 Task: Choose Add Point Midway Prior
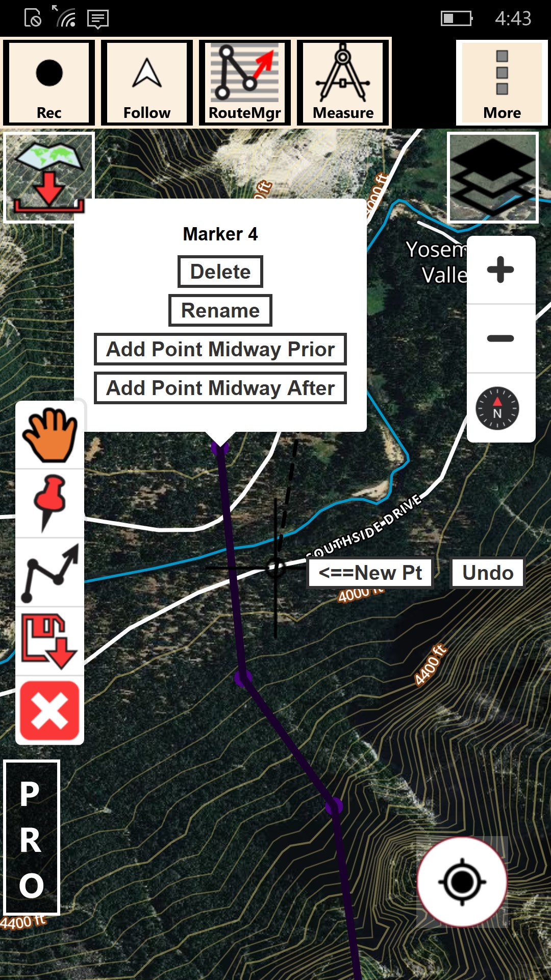[220, 349]
